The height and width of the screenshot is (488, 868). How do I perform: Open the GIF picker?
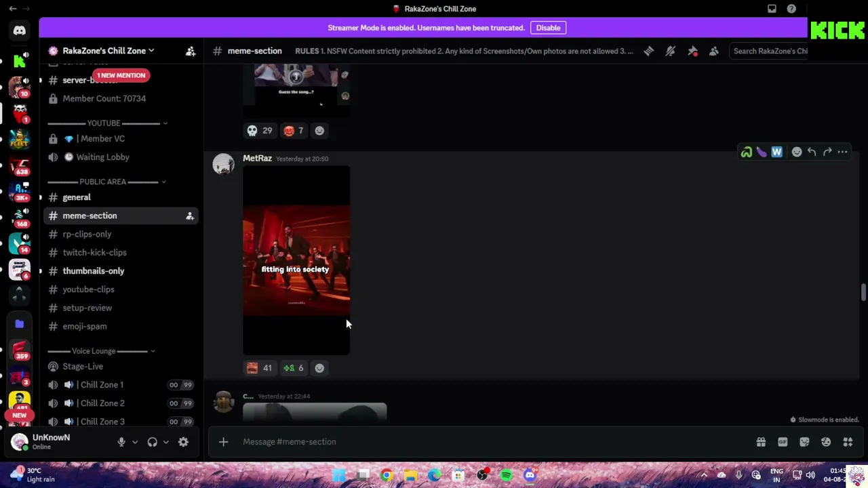click(783, 442)
